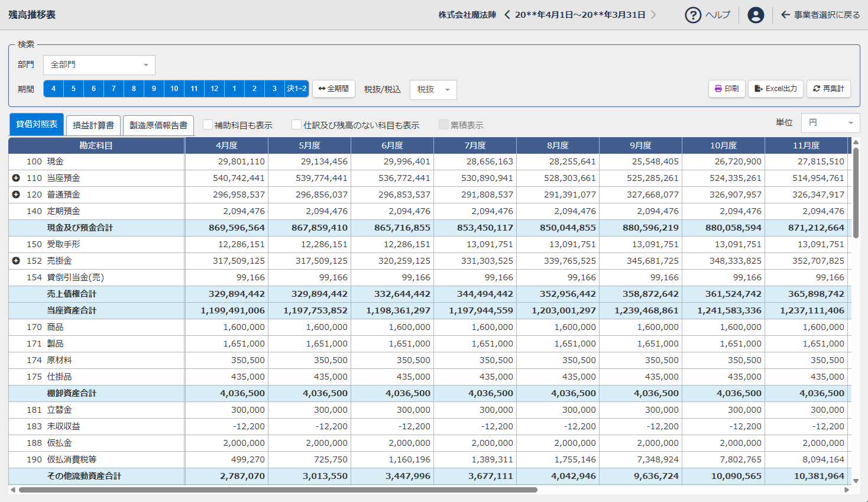Go to previous fiscal year arrow
This screenshot has width=868, height=502.
pos(507,15)
